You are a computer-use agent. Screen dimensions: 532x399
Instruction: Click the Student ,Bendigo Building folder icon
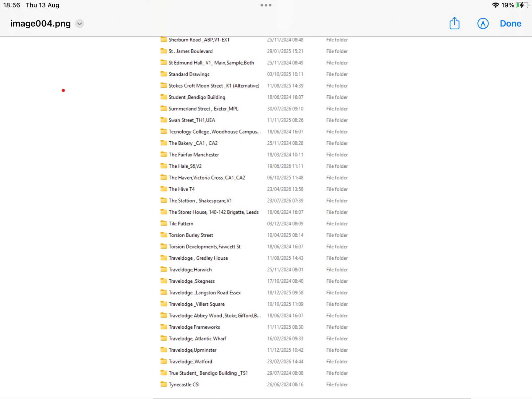pyautogui.click(x=164, y=97)
